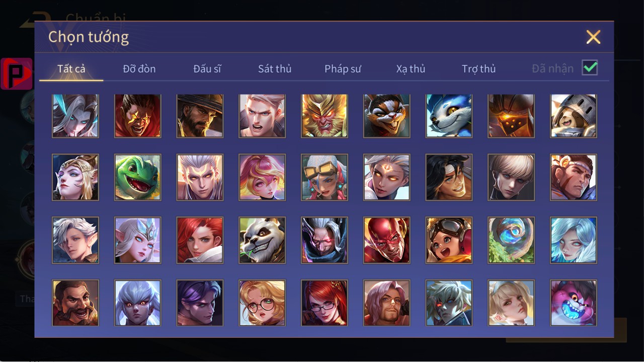Switch to the Đỡ đòn tab
This screenshot has width=644, height=362.
click(139, 69)
